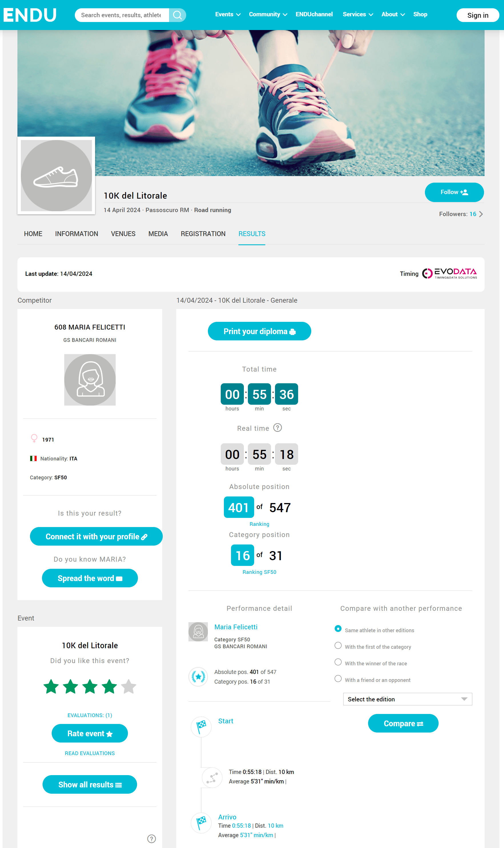Select 'With the winner of the race' option

coord(338,662)
